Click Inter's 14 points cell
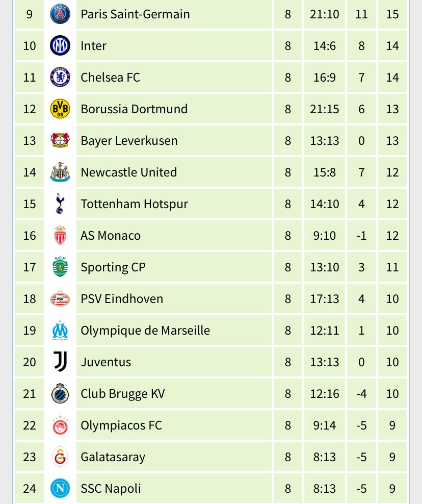The image size is (422, 504). 392,46
